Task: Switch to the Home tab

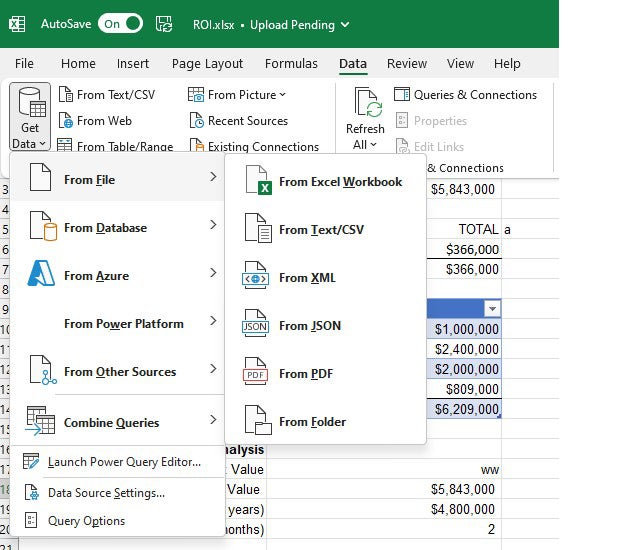Action: pyautogui.click(x=78, y=64)
